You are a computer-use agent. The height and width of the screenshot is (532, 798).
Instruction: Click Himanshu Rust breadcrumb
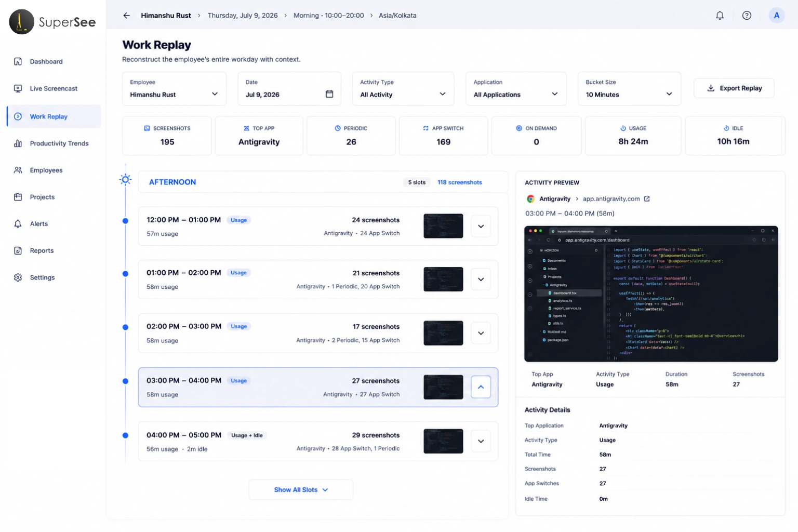click(166, 16)
